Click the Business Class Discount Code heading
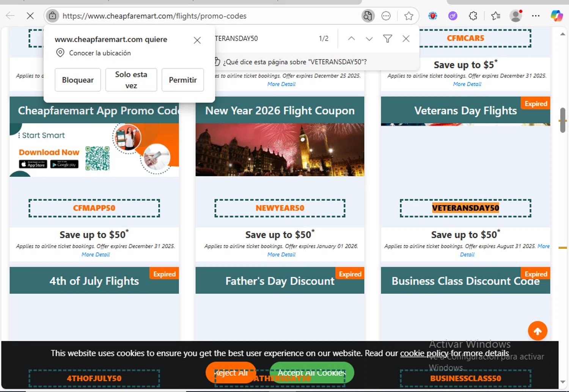 (465, 281)
